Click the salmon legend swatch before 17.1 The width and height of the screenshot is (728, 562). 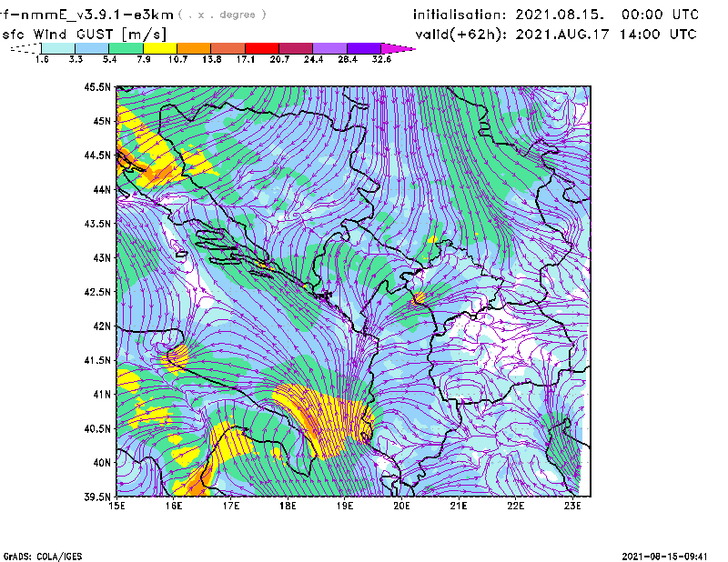(x=228, y=48)
